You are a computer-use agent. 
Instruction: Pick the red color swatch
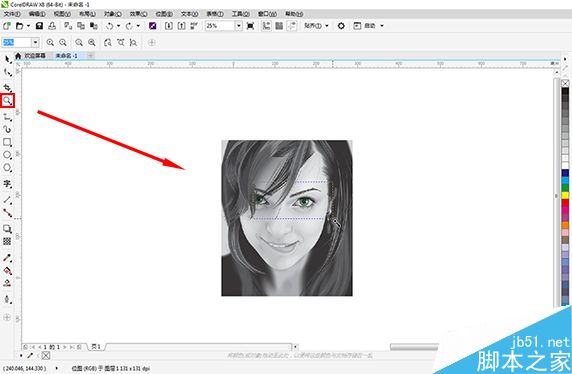[x=565, y=203]
